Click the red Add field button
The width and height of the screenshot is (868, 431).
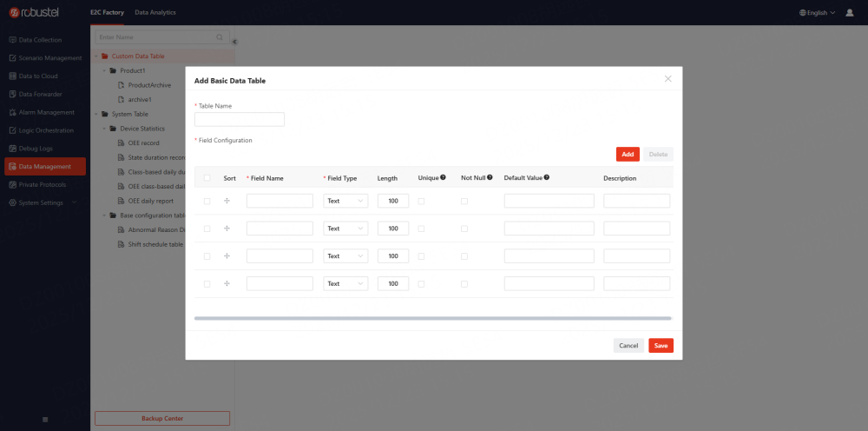628,155
